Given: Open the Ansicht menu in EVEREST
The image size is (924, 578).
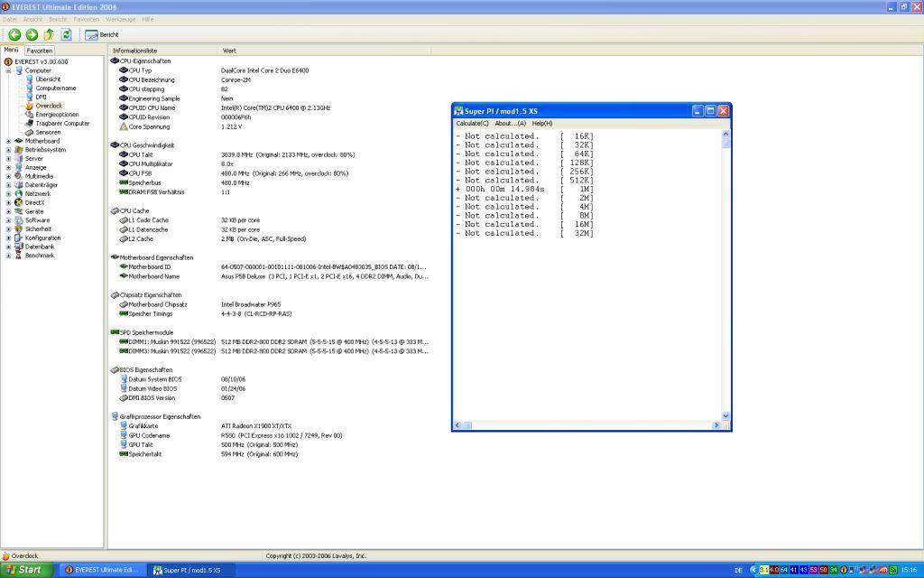Looking at the screenshot, I should coord(33,20).
